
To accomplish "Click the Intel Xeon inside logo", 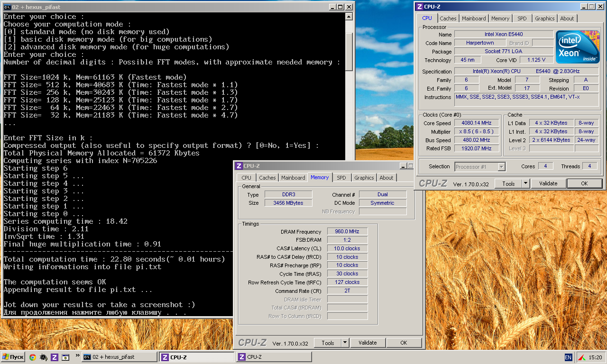I will [x=577, y=47].
